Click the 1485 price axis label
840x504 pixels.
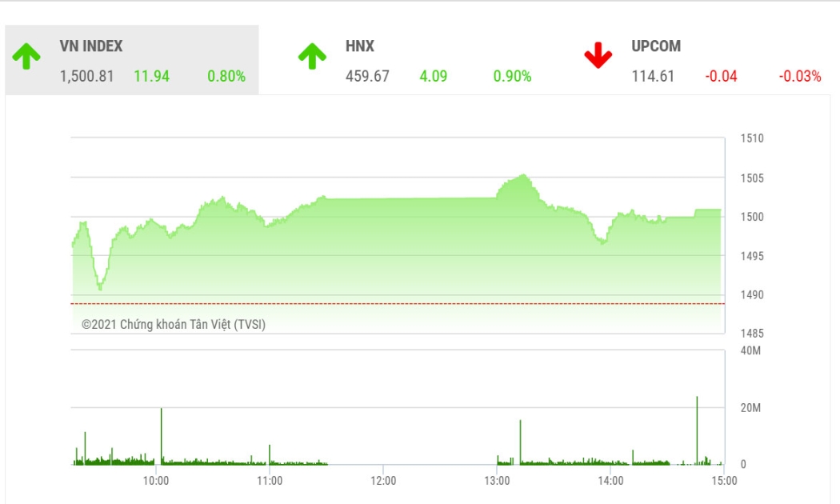752,333
